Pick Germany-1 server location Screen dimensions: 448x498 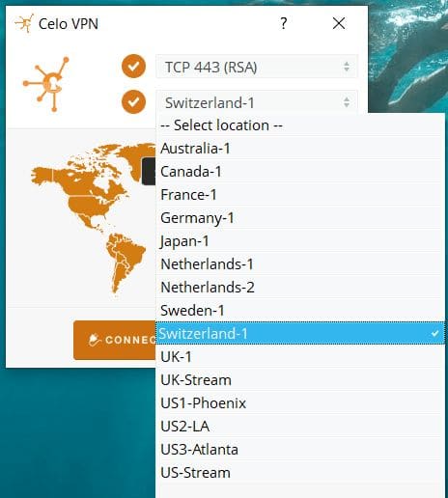300,218
